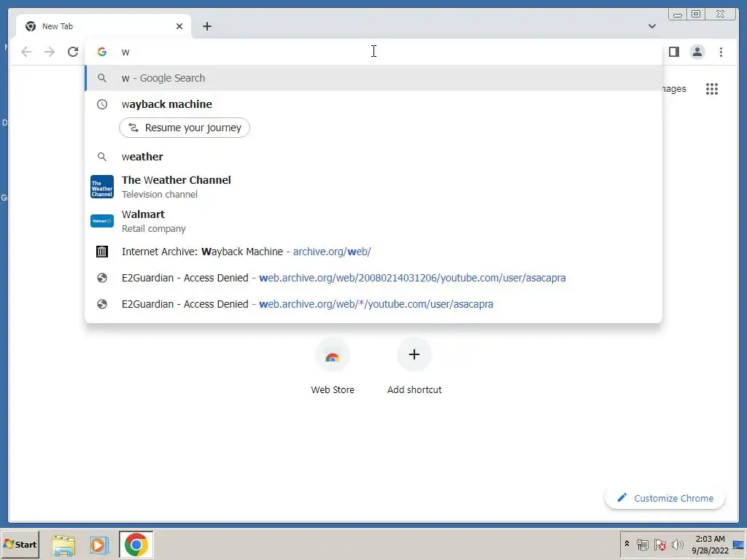Click Action Center flag tray icon
This screenshot has width=747, height=560.
point(659,544)
